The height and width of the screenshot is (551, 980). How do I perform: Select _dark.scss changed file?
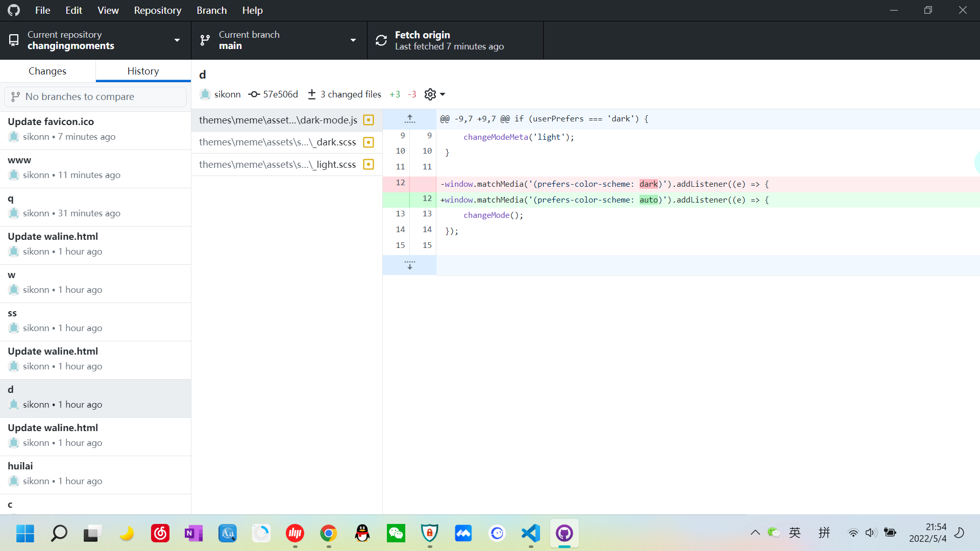tap(278, 142)
